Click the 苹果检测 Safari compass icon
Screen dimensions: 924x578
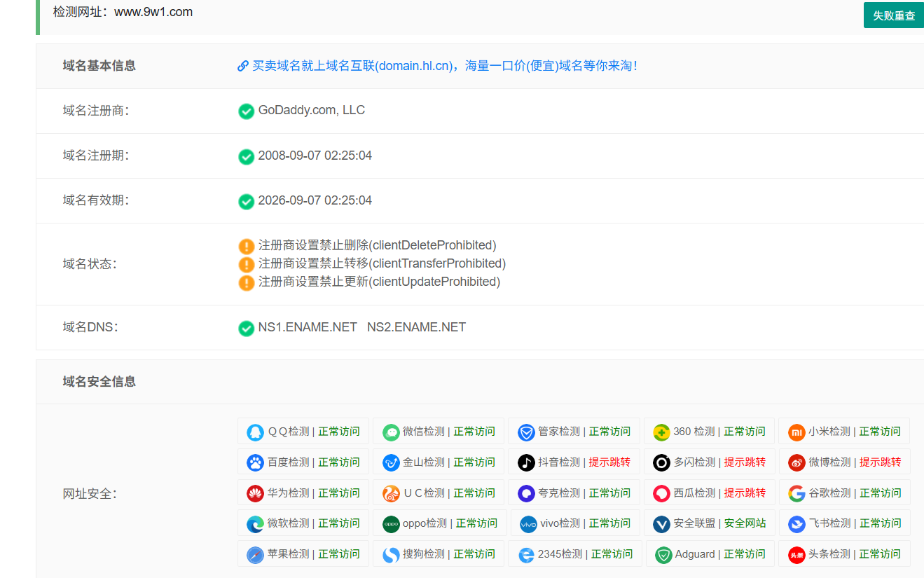254,553
